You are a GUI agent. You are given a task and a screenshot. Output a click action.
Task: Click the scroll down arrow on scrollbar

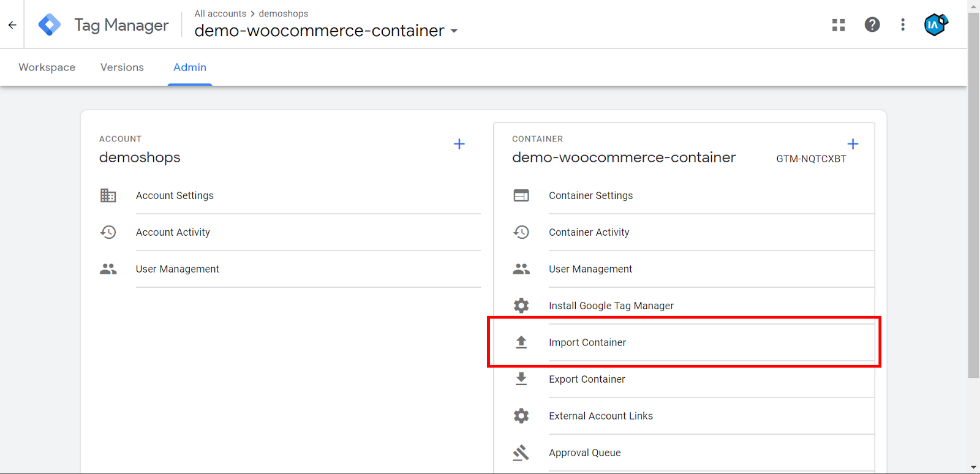point(973,468)
